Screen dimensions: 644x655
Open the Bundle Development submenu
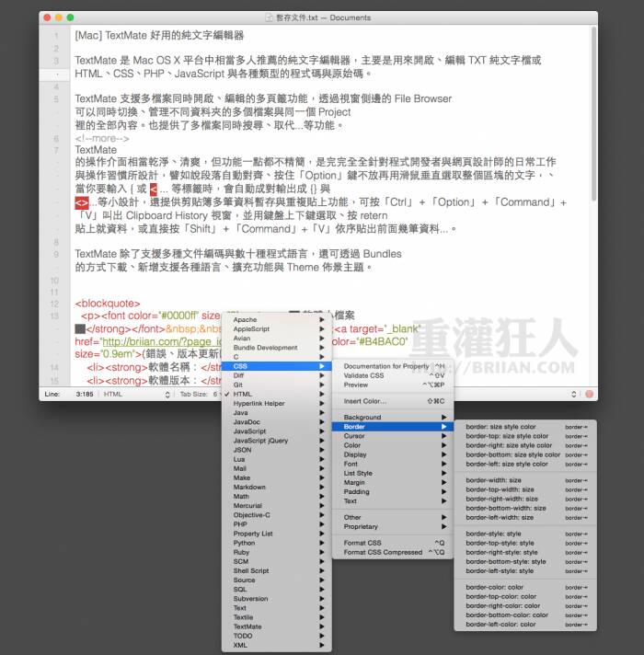pyautogui.click(x=277, y=348)
